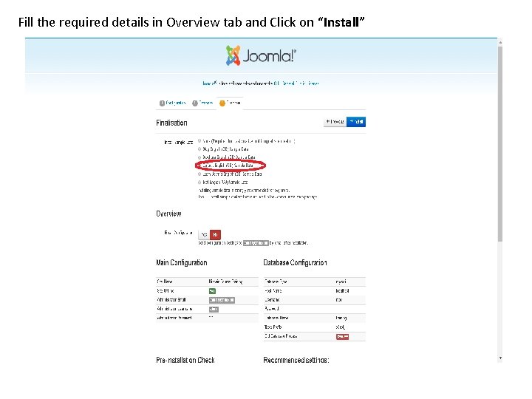This screenshot has height=399, width=532.
Task: Set Email Configuration to Yes
Action: click(x=204, y=235)
